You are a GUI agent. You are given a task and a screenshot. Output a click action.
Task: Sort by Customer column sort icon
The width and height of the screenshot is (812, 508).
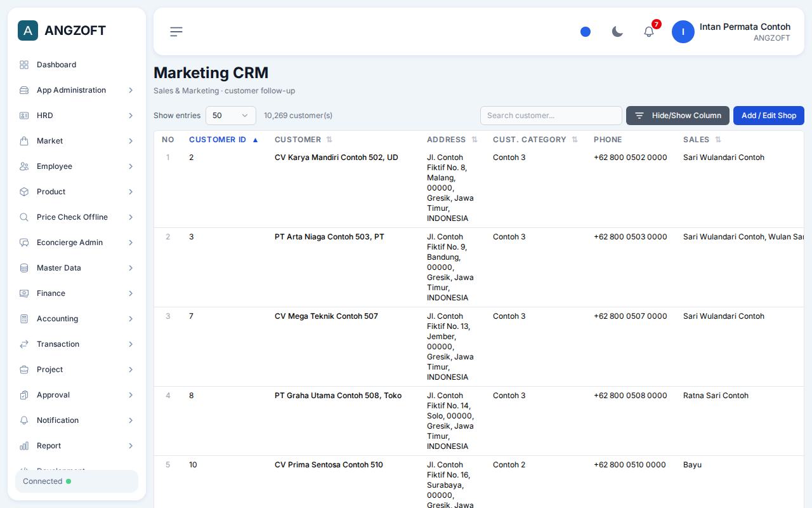pyautogui.click(x=329, y=140)
